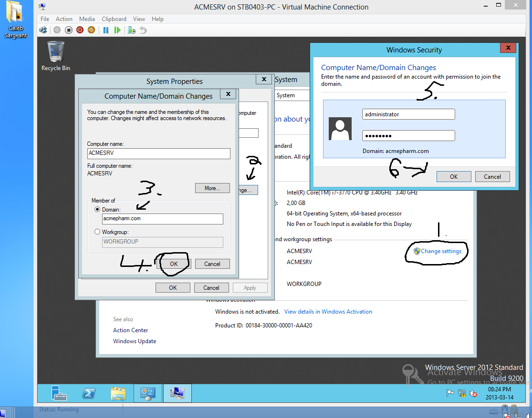Screen dimensions: 532x418
Task: Close the System Properties dialog
Action: pyautogui.click(x=264, y=79)
